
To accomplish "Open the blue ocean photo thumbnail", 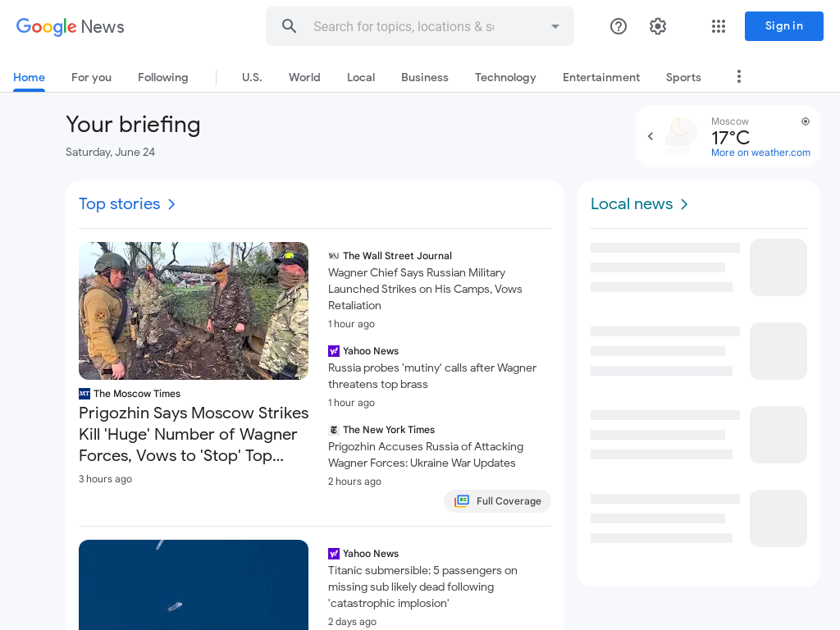I will [x=194, y=585].
